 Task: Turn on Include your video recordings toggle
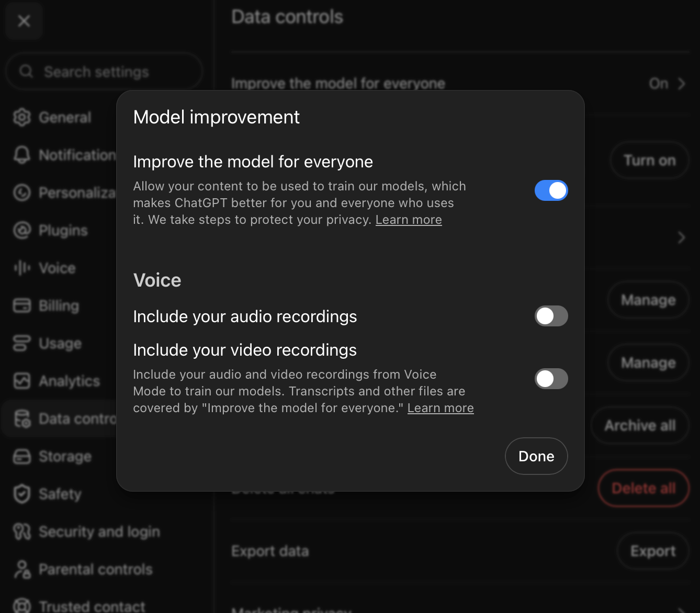(x=551, y=379)
